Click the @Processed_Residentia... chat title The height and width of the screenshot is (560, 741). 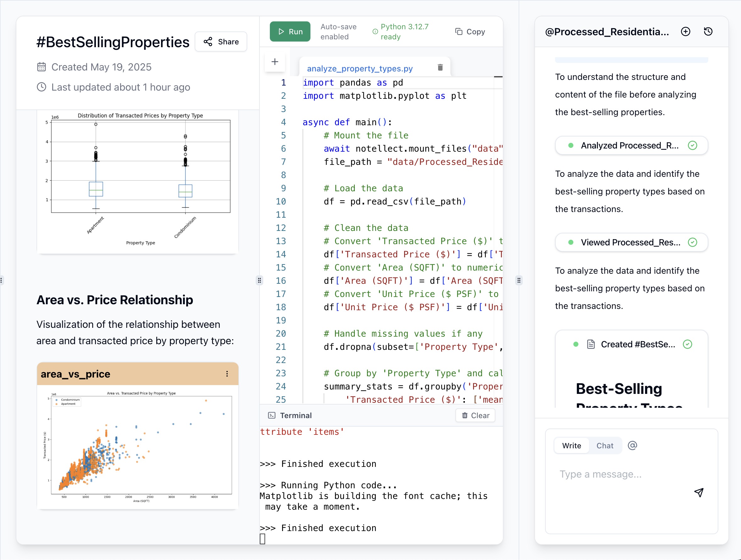pyautogui.click(x=607, y=31)
